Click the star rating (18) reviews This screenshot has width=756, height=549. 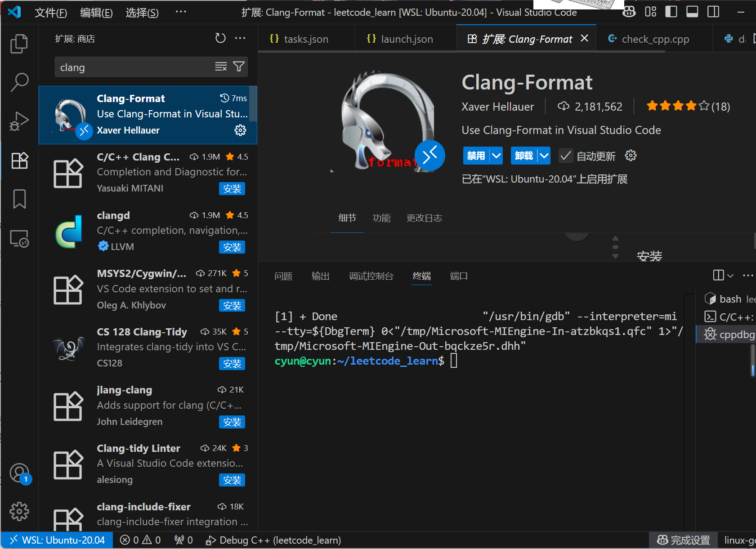688,107
